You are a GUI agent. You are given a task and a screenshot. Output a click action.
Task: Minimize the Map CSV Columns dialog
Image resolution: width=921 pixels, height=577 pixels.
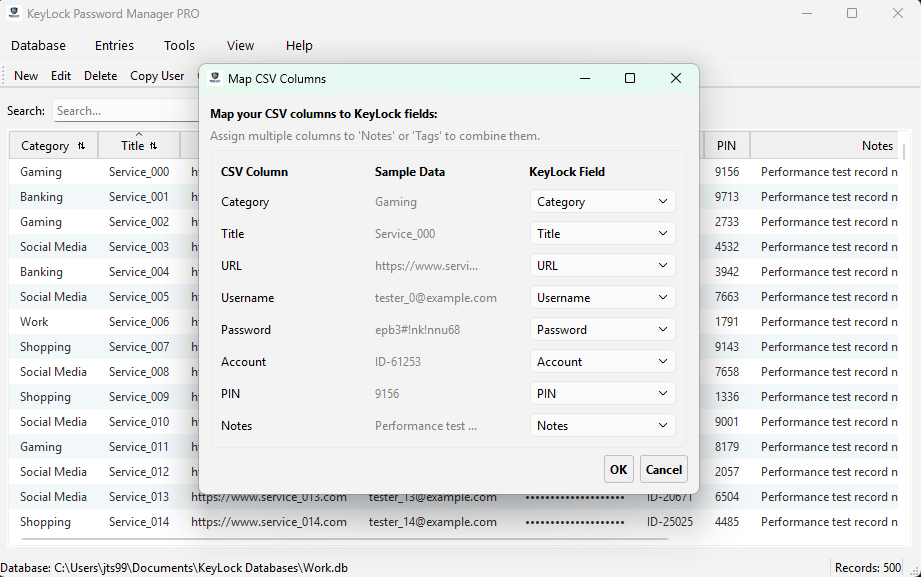point(585,78)
